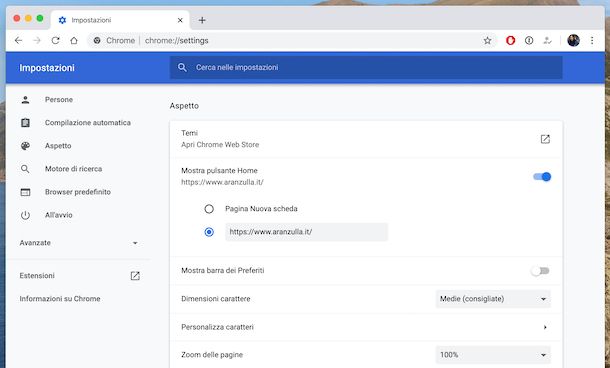Viewport: 610px width, 368px height.
Task: Click the forward navigation arrow
Action: (x=37, y=40)
